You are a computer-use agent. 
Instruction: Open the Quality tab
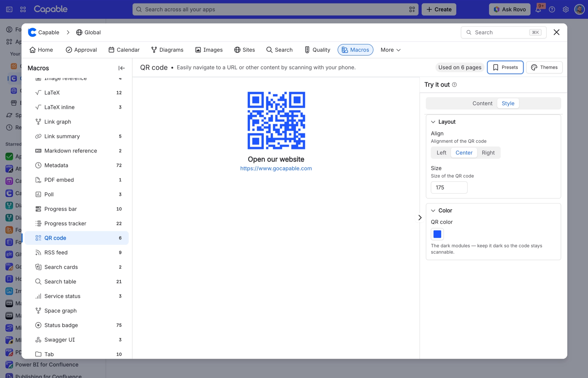[317, 50]
